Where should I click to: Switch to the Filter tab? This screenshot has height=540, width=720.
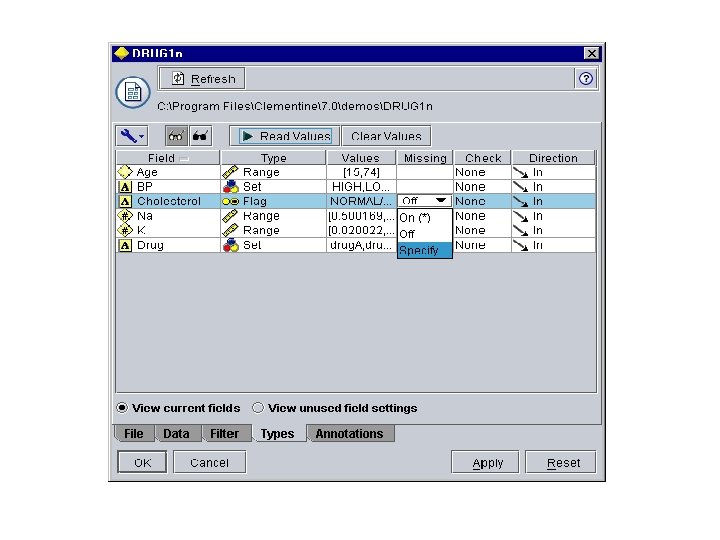[x=224, y=433]
